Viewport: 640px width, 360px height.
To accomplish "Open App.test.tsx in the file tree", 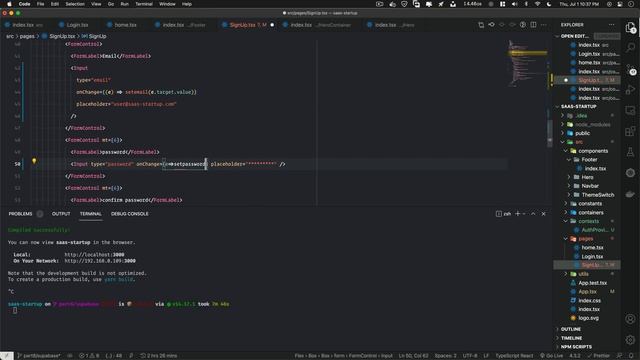I will point(592,283).
